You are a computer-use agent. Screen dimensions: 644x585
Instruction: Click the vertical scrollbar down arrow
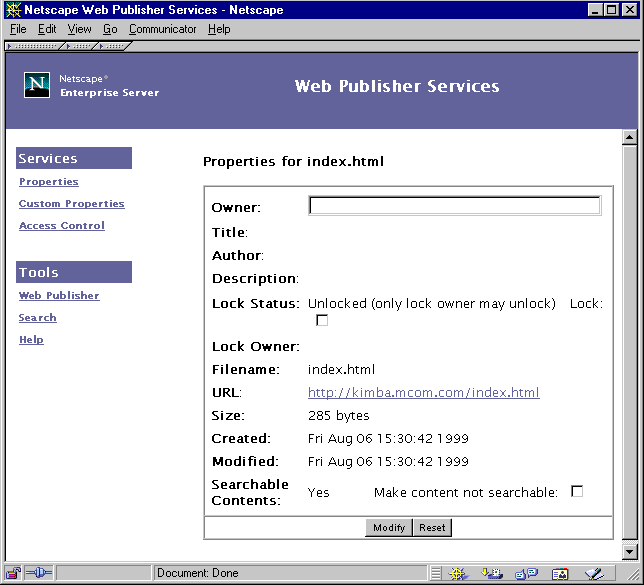click(629, 552)
